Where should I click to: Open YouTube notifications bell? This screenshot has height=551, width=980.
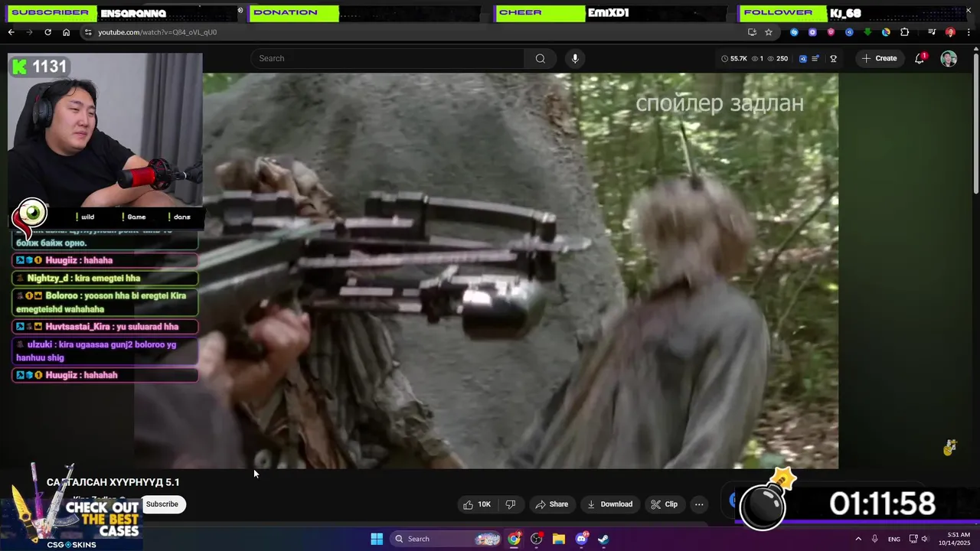920,58
